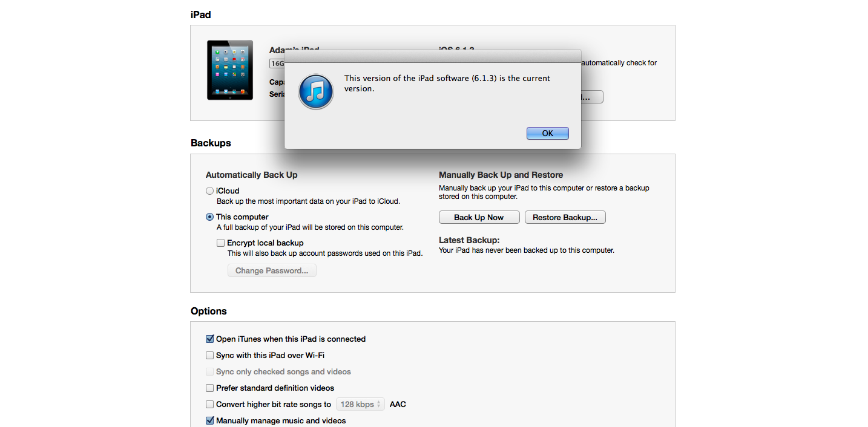Viewport: 868px width, 427px height.
Task: Uncheck Open iTunes when this iPad is connected
Action: [209, 339]
